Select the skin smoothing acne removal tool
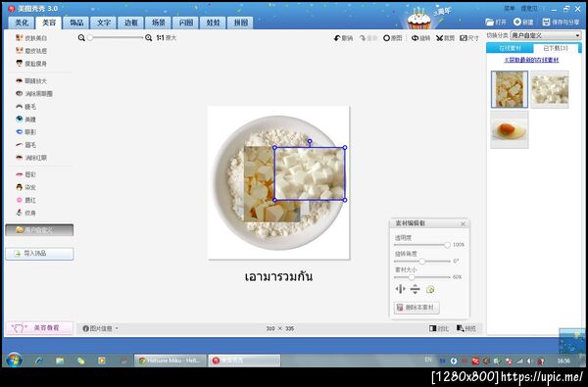588x387 pixels. click(31, 51)
